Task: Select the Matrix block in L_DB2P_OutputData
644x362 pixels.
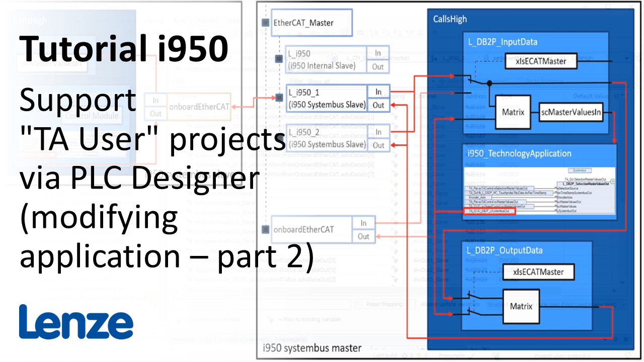Action: (x=521, y=306)
